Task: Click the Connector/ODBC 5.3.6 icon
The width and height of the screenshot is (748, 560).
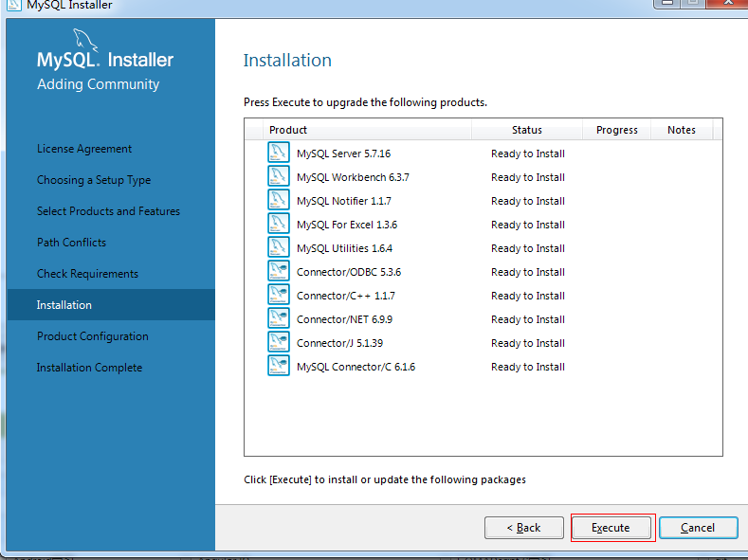Action: pos(279,272)
